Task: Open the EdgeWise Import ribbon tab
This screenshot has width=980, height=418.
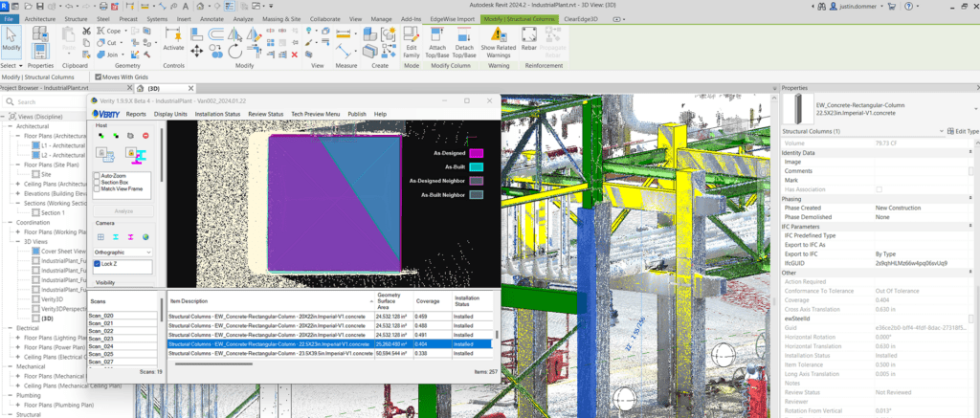Action: pyautogui.click(x=453, y=19)
